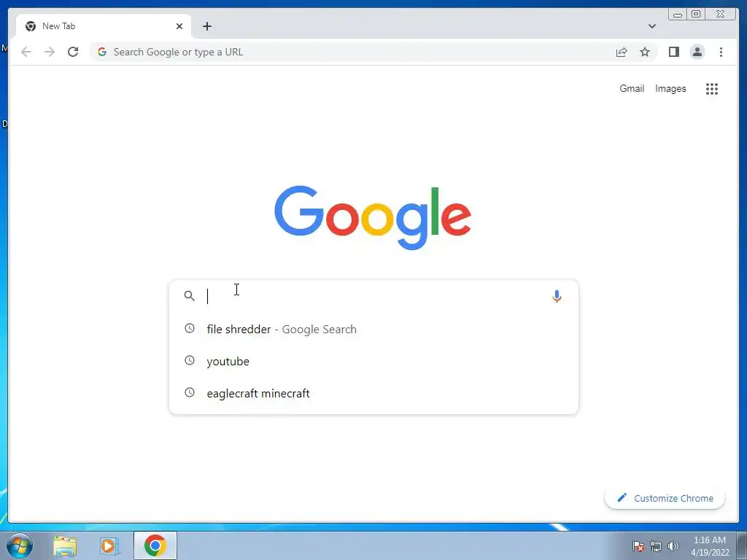Click the Customize Chrome button
Viewport: 747px width, 560px height.
pos(665,498)
